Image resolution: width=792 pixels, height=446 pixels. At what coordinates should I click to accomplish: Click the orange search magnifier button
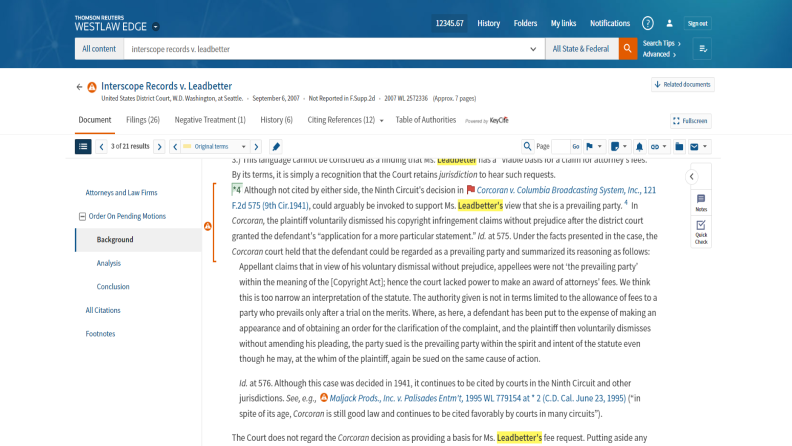click(627, 49)
